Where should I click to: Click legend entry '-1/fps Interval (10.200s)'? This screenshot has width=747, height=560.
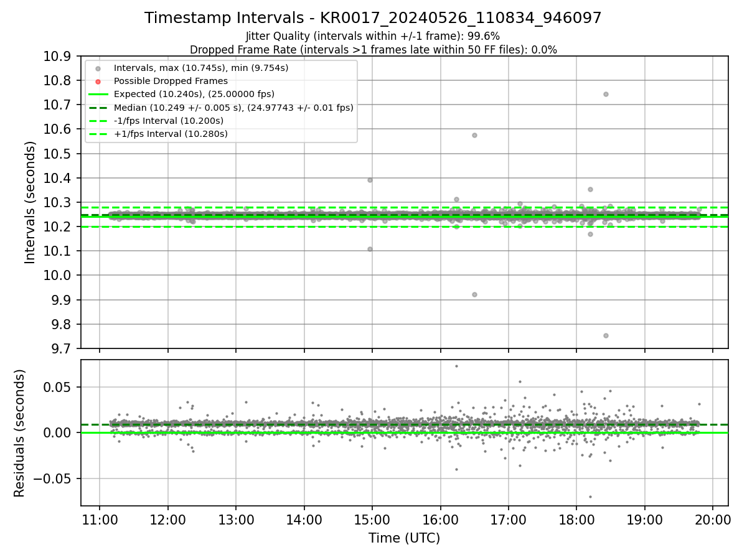coord(169,121)
